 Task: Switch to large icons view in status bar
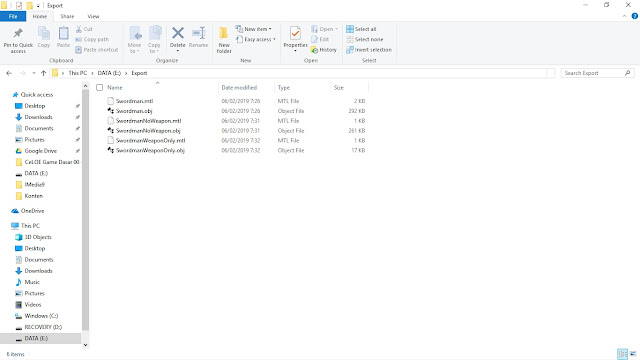coord(633,354)
